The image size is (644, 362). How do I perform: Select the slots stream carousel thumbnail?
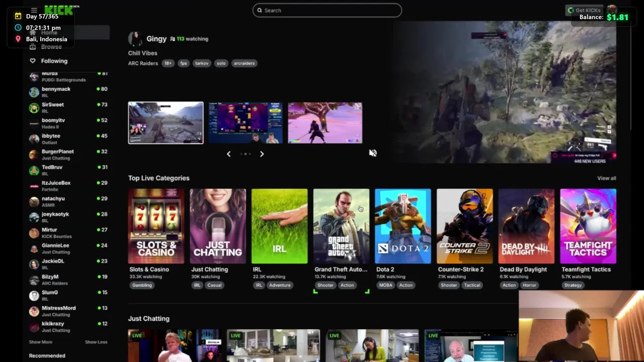point(246,123)
